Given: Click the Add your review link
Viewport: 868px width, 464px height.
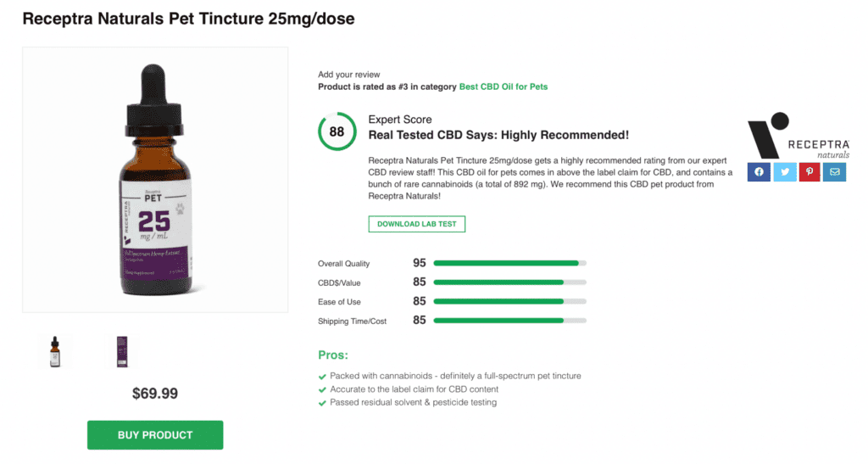Looking at the screenshot, I should click(348, 74).
